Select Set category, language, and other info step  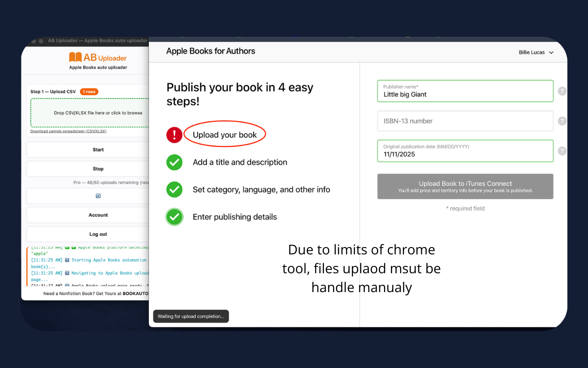(261, 190)
